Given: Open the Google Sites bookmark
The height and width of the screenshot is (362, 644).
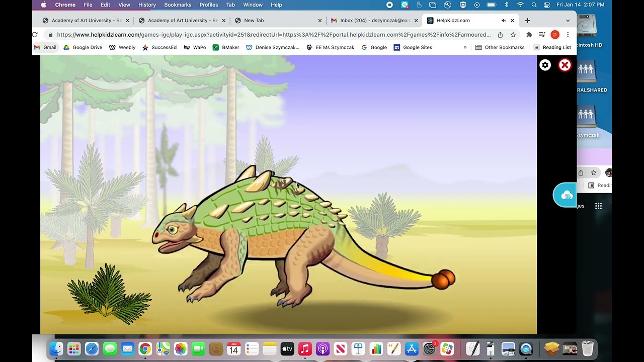Looking at the screenshot, I should (413, 47).
